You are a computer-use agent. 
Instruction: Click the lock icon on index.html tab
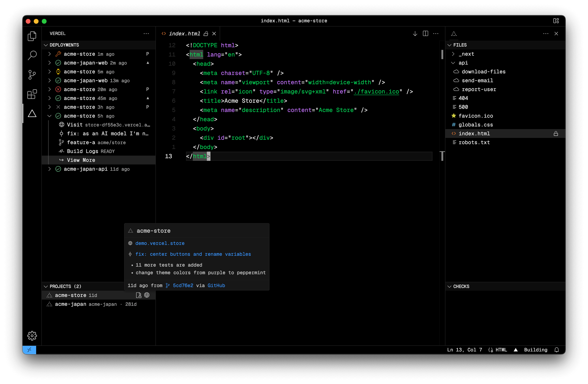tap(206, 33)
